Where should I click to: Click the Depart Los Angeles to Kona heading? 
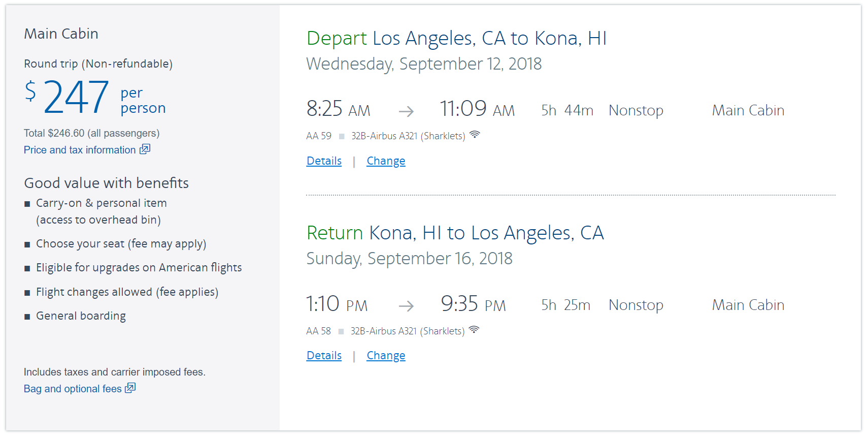pos(456,39)
